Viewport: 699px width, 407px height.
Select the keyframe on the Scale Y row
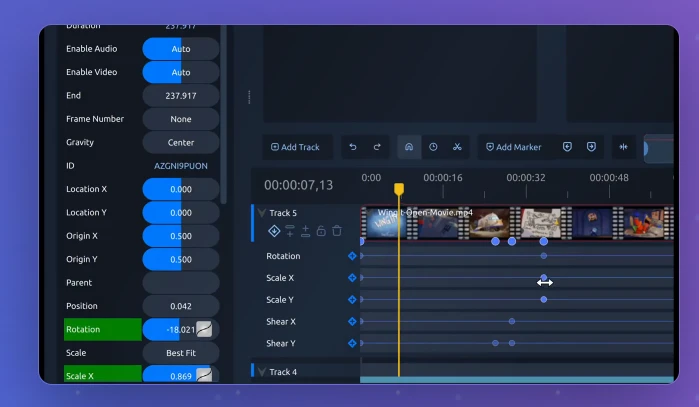543,300
